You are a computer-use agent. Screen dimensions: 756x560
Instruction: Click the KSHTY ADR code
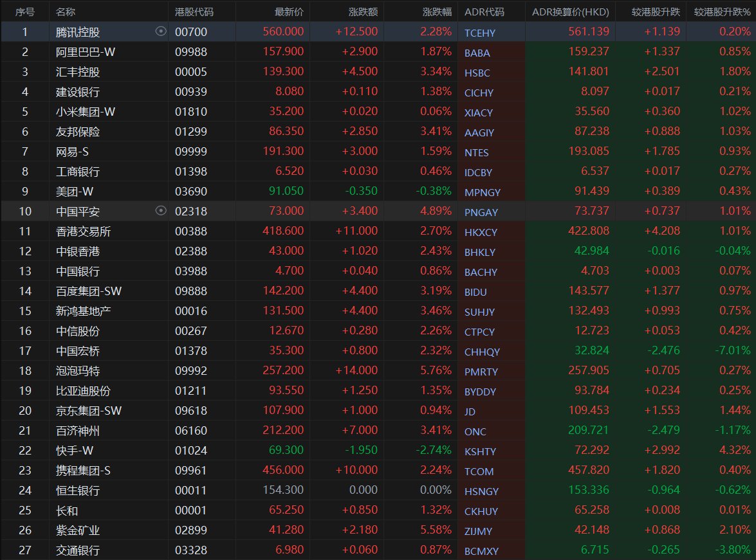click(x=480, y=451)
